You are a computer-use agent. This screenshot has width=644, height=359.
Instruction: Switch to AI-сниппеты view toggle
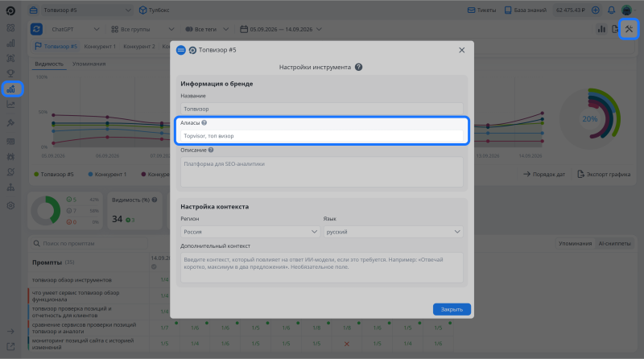pos(614,244)
